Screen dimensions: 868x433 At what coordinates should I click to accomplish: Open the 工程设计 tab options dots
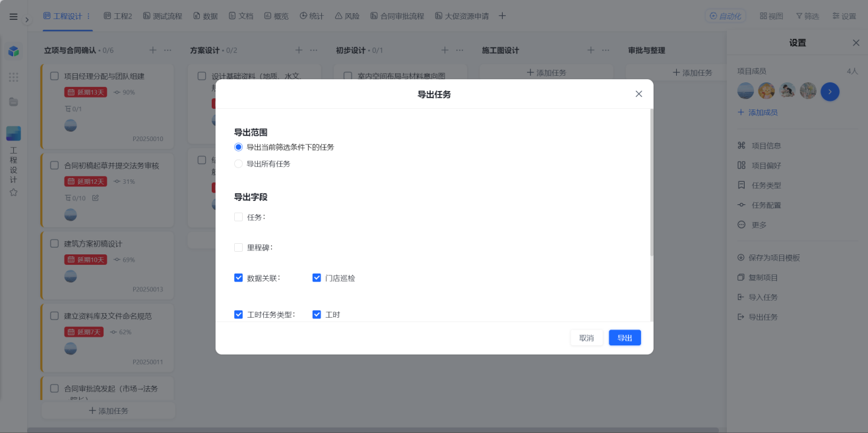pyautogui.click(x=89, y=16)
